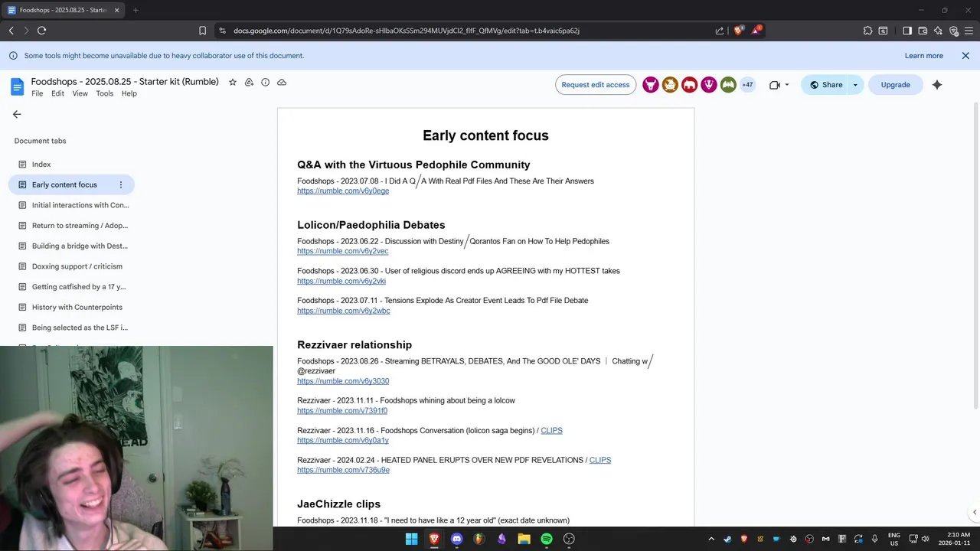Open the rumble.com/v6y2vki link
Viewport: 980px width, 551px height.
[x=341, y=281]
